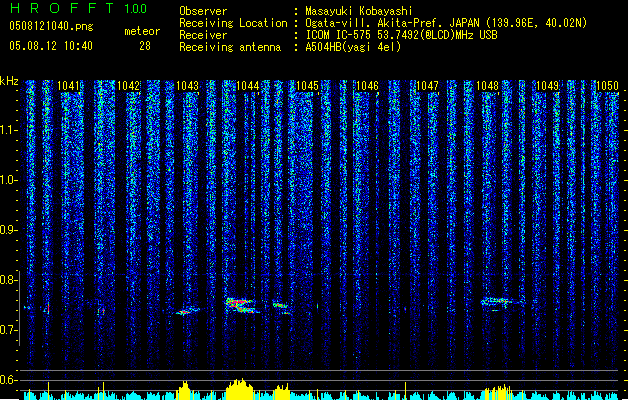Select the file name 0508121040.png
This screenshot has width=629, height=400.
click(51, 26)
